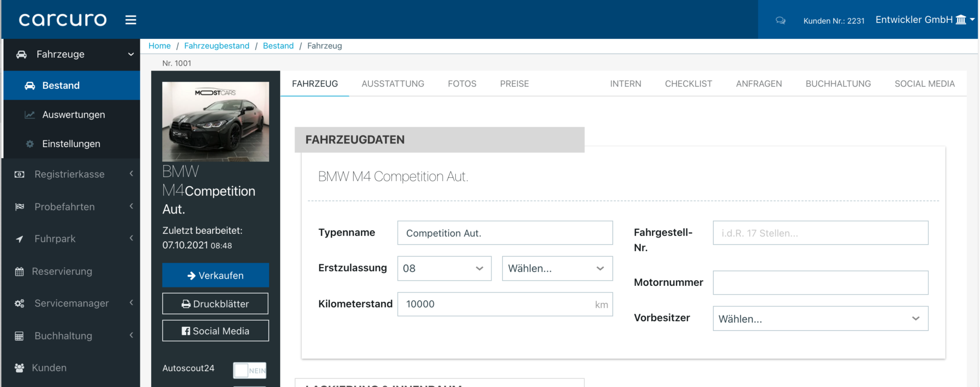Click the carcuro logo
The height and width of the screenshot is (387, 980).
click(63, 20)
